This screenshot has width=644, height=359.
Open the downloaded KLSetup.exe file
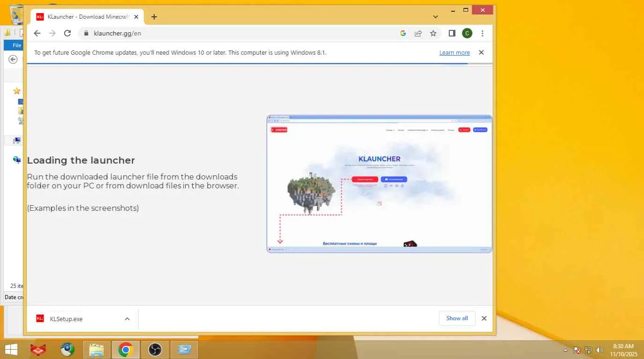point(66,319)
